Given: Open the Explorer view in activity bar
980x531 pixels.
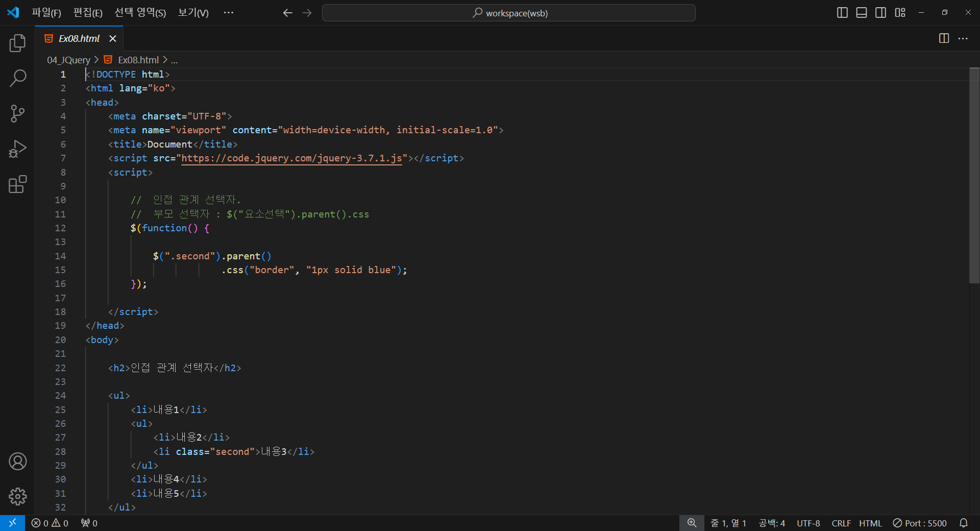Looking at the screenshot, I should click(x=17, y=43).
